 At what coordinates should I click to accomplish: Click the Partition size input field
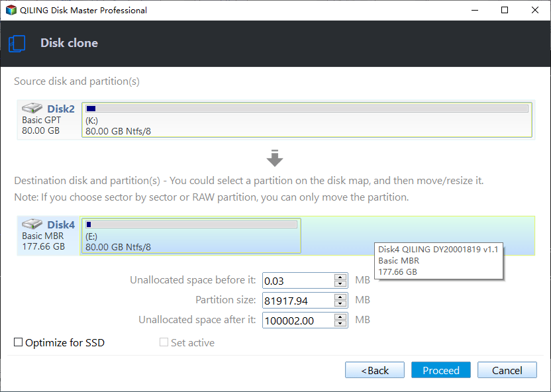point(299,301)
